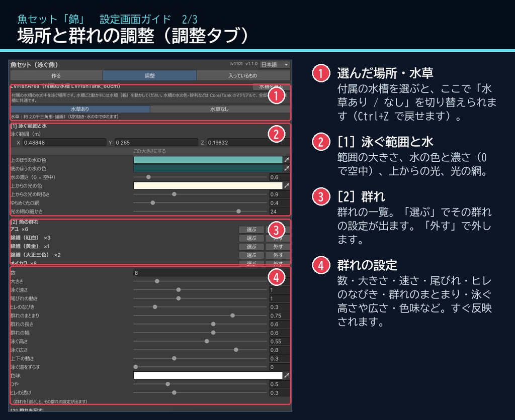Click the 泳ぐ高さ value field 0.55
The image size is (515, 420).
(x=279, y=341)
